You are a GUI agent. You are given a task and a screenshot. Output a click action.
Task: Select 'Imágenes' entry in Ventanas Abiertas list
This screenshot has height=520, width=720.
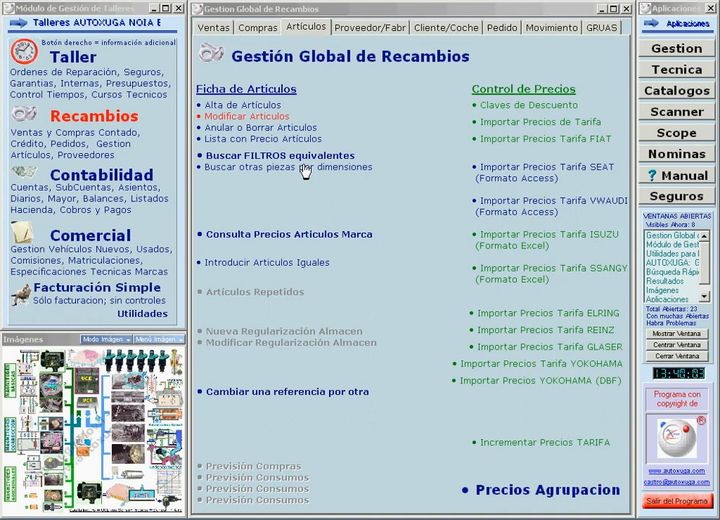click(662, 290)
